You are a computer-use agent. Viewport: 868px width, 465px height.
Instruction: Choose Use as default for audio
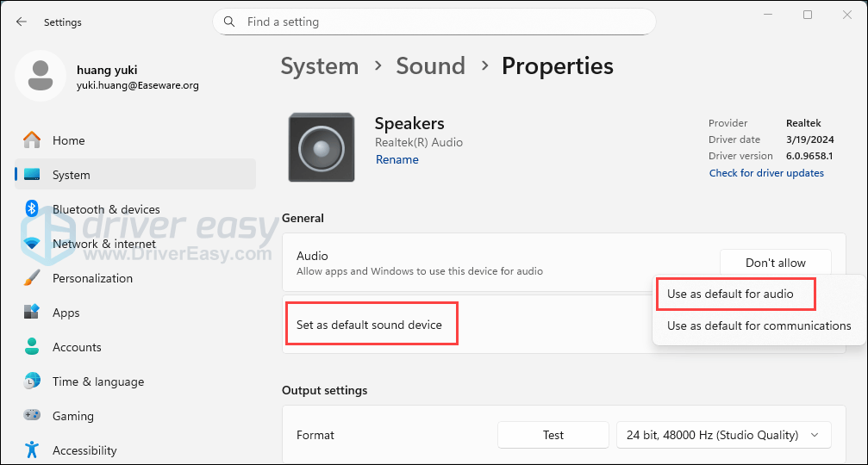pos(730,294)
